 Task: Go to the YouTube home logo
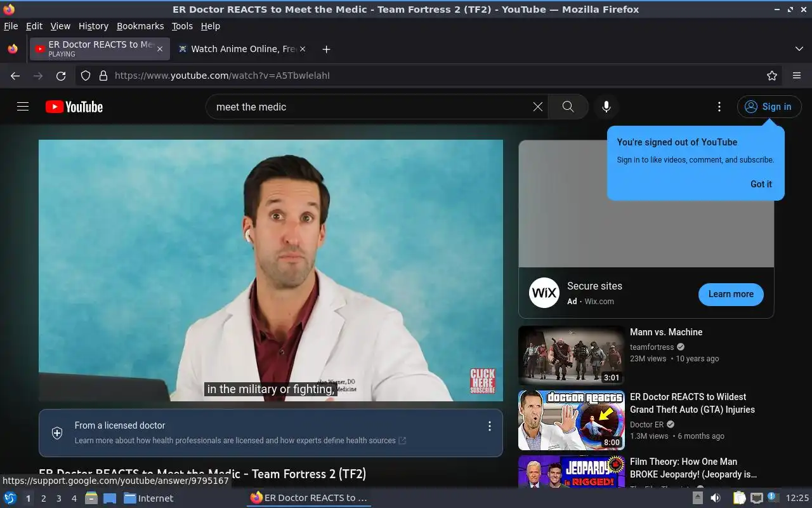pyautogui.click(x=74, y=107)
